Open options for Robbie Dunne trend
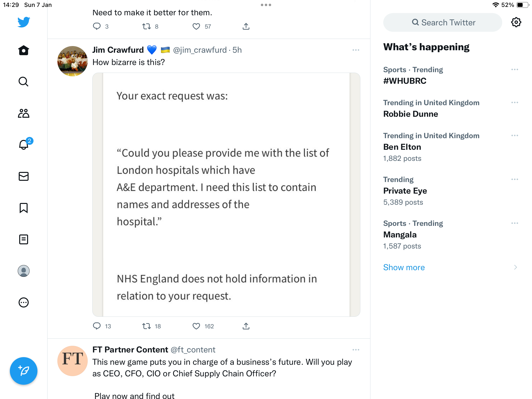Viewport: 532px width, 399px height. pyautogui.click(x=515, y=102)
